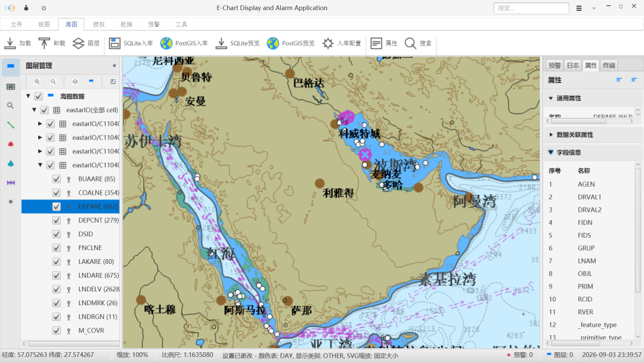Switch to right panel 预警 tab
This screenshot has height=363, width=644.
pos(555,65)
